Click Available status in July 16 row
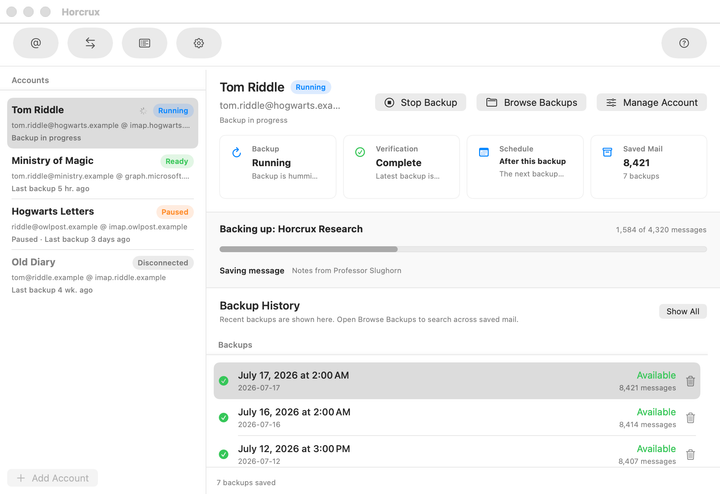 point(656,412)
